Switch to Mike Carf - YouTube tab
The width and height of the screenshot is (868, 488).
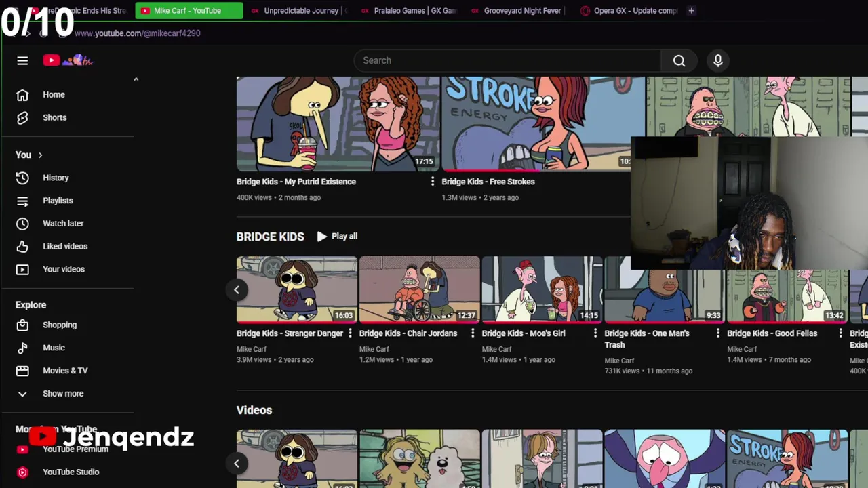(x=189, y=11)
